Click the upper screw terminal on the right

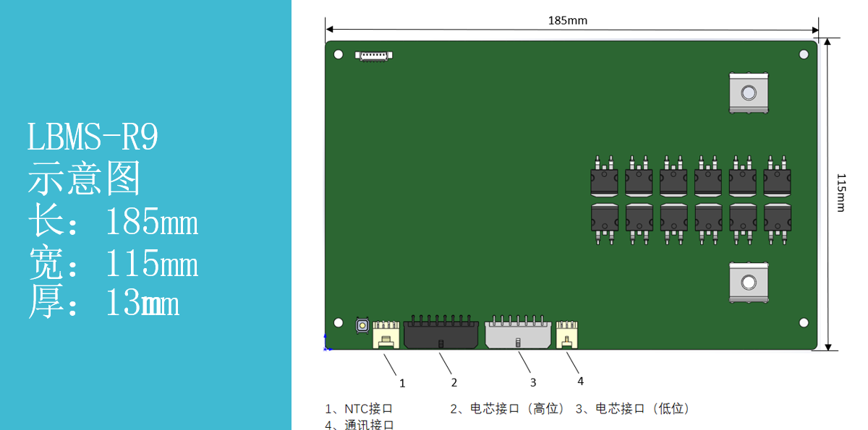749,91
